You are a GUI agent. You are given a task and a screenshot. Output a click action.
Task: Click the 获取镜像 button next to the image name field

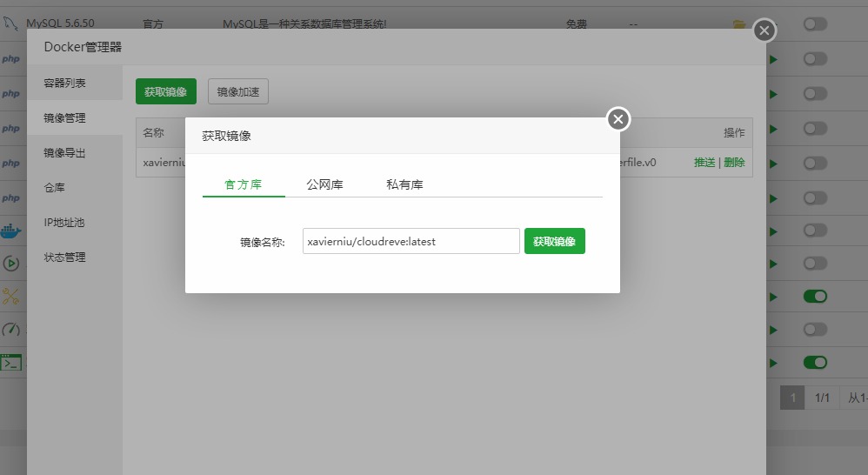point(555,241)
